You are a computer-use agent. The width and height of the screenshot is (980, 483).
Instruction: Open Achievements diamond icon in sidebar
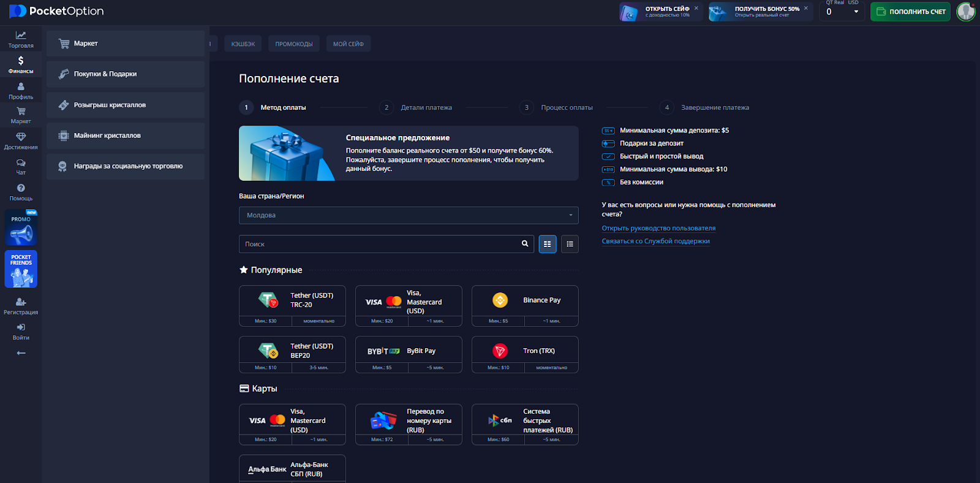(x=21, y=140)
